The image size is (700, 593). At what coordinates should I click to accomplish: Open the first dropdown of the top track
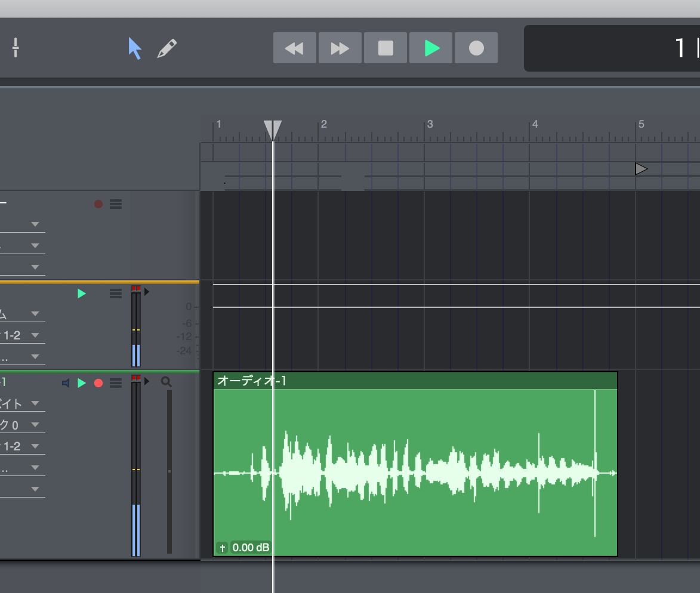point(35,224)
